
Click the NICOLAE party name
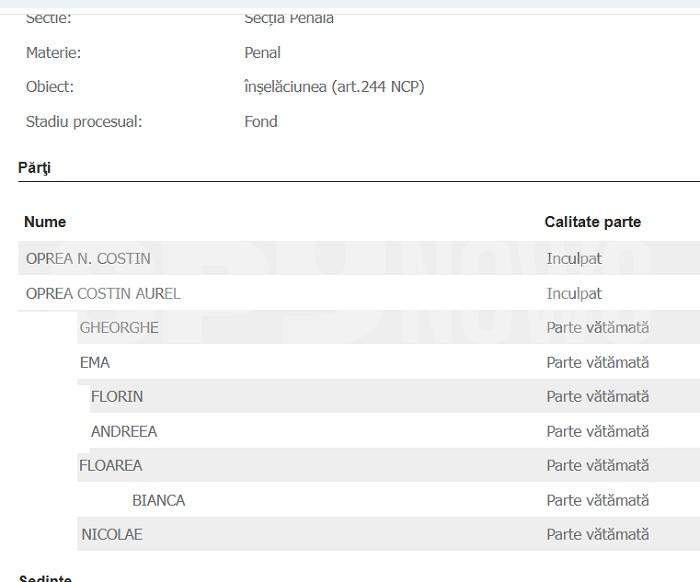[x=112, y=535]
